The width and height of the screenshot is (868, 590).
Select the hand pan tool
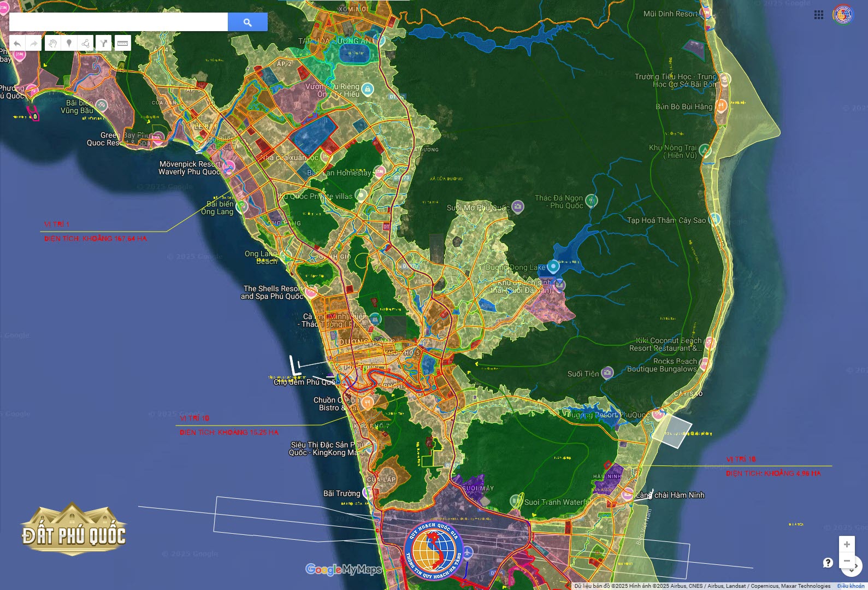pyautogui.click(x=52, y=43)
